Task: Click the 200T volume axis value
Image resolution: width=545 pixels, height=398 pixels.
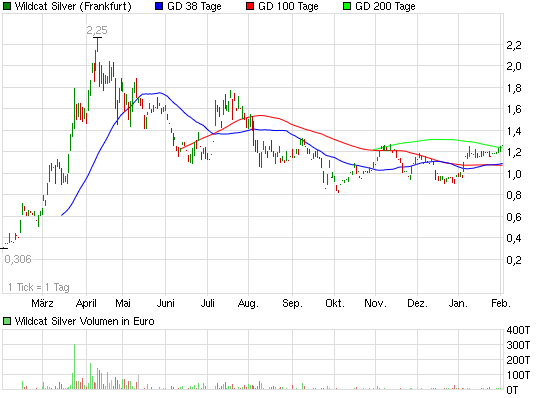Action: (518, 360)
